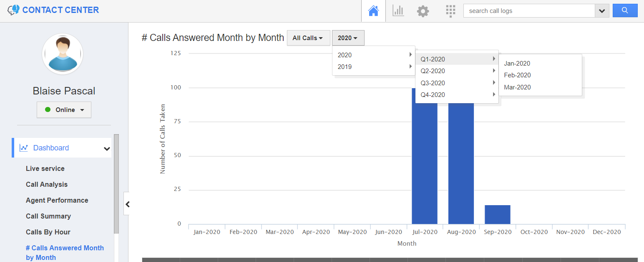Screen dimensions: 644x262
Task: Click the blue search magnifier button
Action: click(x=625, y=10)
